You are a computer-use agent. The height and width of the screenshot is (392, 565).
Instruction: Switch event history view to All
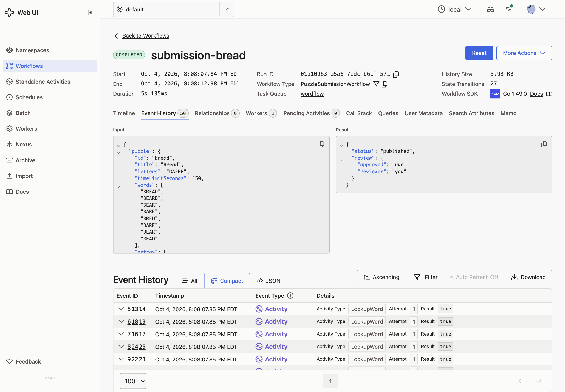(x=190, y=281)
